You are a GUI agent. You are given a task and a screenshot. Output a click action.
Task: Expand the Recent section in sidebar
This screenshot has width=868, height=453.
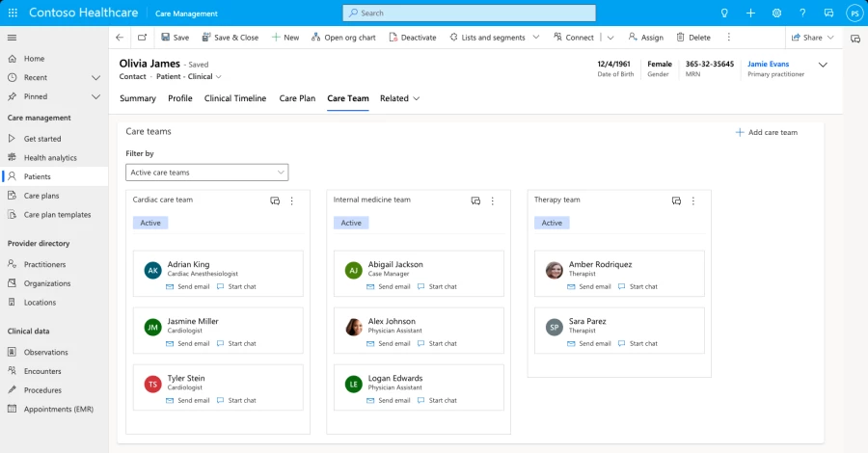click(95, 77)
